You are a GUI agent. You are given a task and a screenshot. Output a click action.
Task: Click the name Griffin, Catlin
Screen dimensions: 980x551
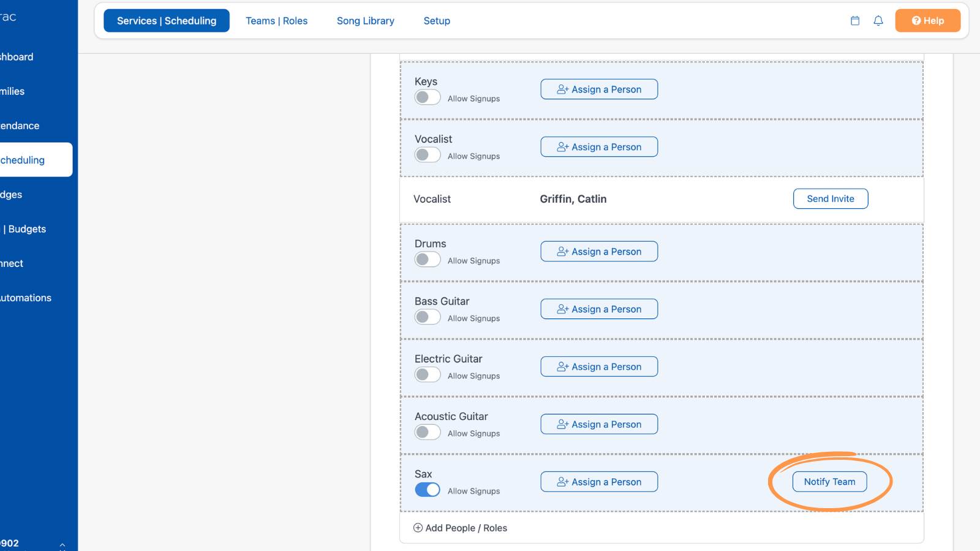(x=573, y=199)
